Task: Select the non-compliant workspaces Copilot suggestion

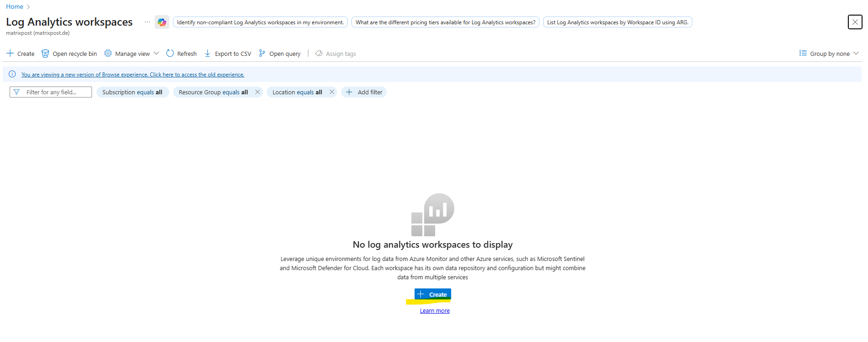Action: coord(260,22)
